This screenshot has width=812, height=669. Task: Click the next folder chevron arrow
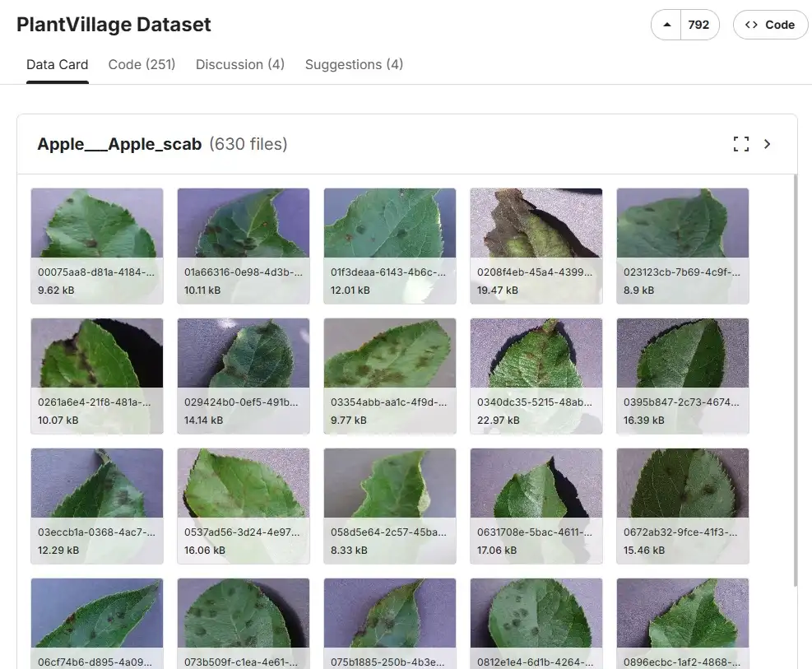(x=768, y=144)
